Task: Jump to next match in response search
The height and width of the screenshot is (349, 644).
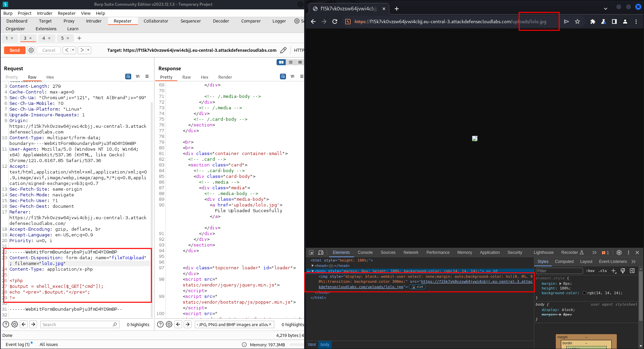Action: tap(187, 324)
